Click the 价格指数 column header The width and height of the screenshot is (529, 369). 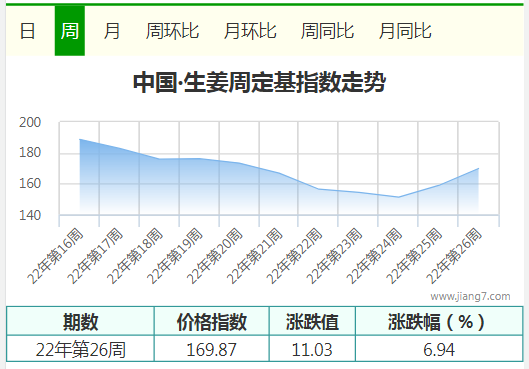[212, 321]
